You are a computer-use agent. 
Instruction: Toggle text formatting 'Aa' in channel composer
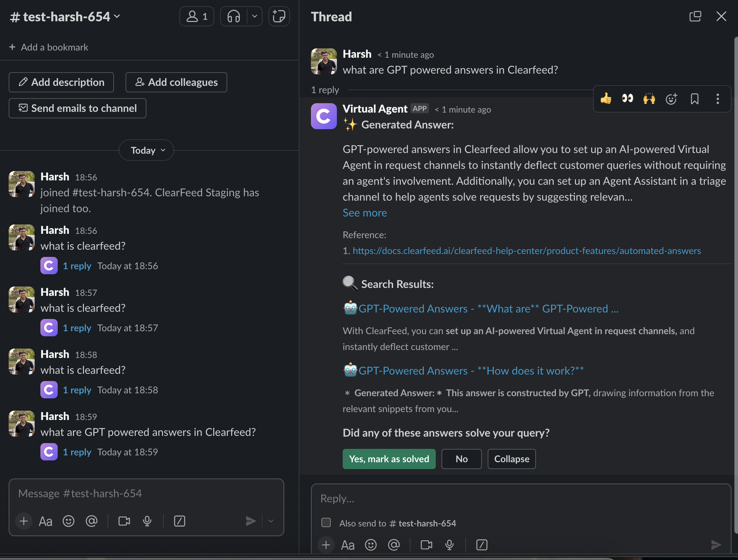[45, 521]
